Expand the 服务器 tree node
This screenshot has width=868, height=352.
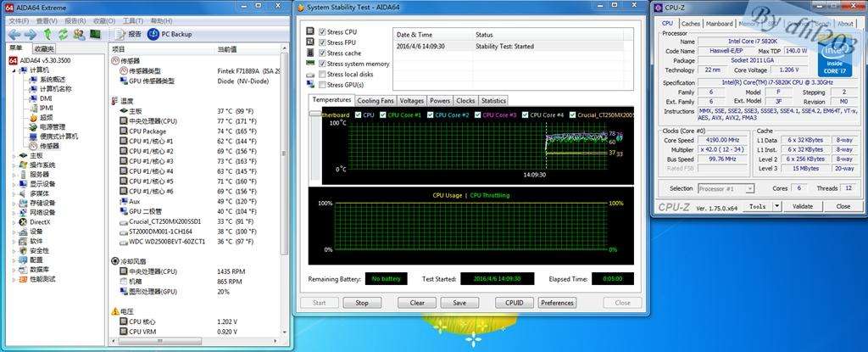(x=14, y=175)
